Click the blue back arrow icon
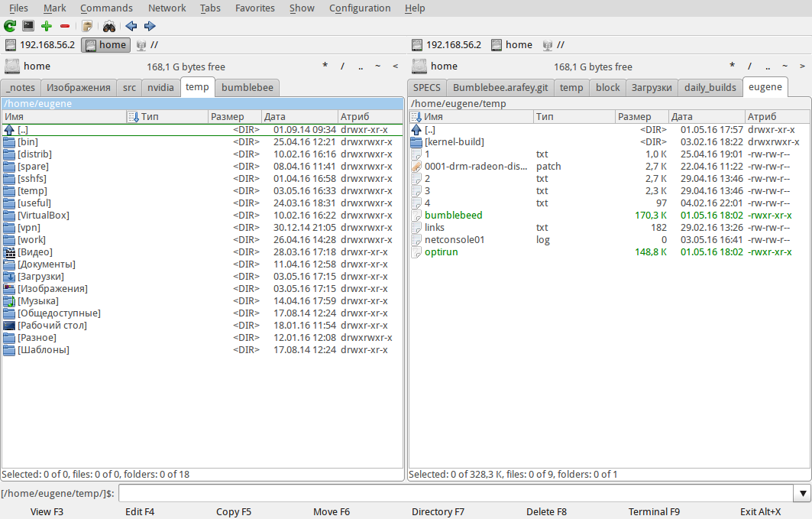This screenshot has height=519, width=812. [131, 26]
